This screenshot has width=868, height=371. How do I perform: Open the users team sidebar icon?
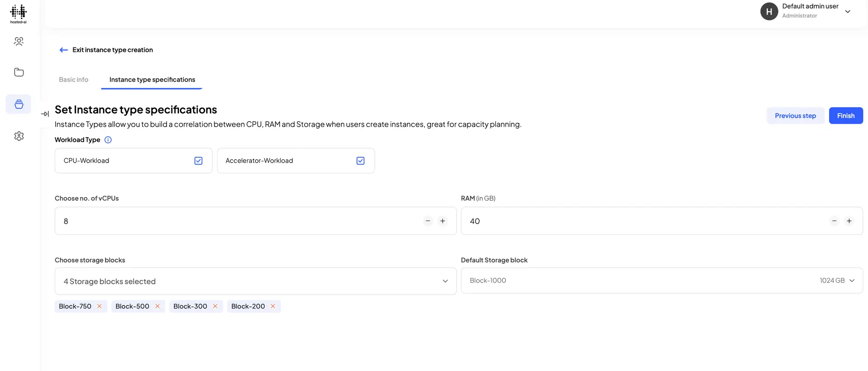[x=19, y=42]
